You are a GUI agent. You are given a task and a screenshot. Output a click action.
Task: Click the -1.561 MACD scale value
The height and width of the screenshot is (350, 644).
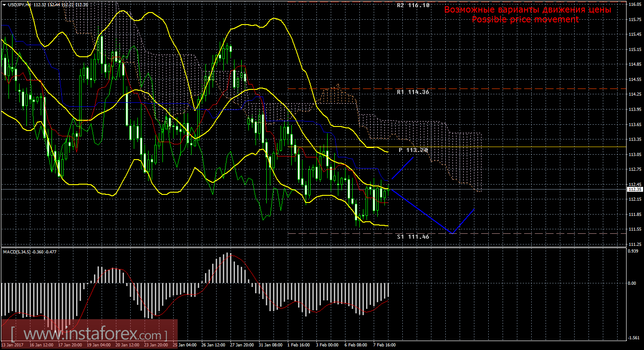633,338
